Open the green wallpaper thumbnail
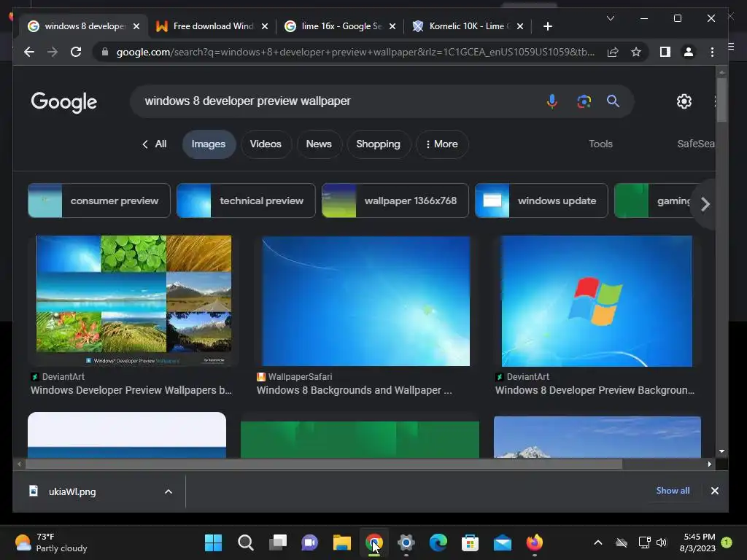 [x=360, y=439]
